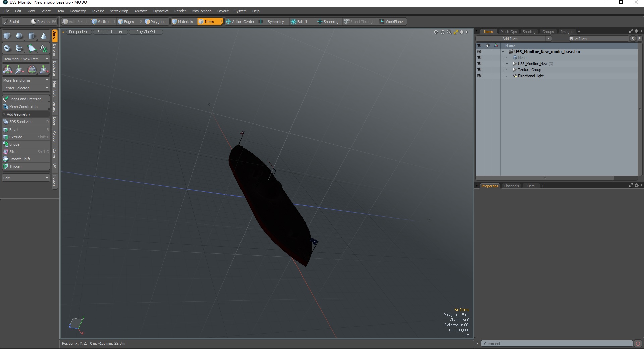Open the Center Selected dropdown
This screenshot has width=644, height=349.
point(26,88)
